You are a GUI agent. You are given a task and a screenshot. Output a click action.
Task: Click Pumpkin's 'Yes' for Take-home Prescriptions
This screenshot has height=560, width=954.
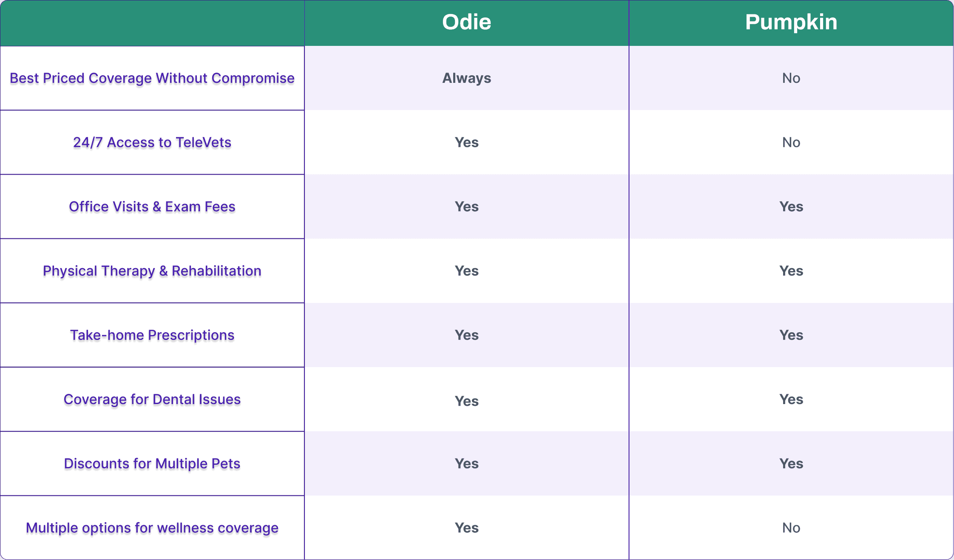point(791,335)
